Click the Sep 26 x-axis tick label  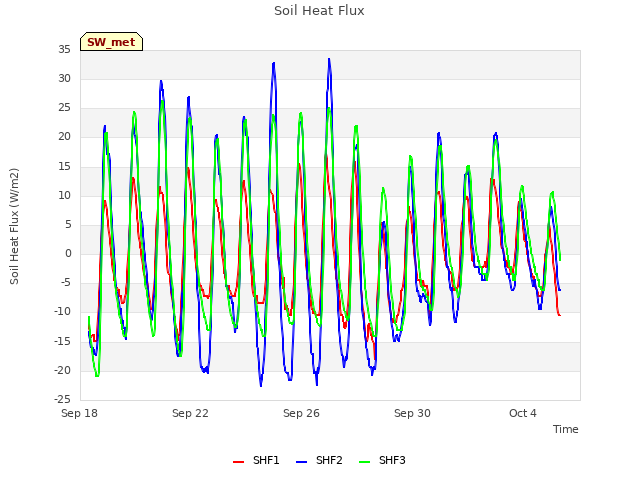pos(301,413)
